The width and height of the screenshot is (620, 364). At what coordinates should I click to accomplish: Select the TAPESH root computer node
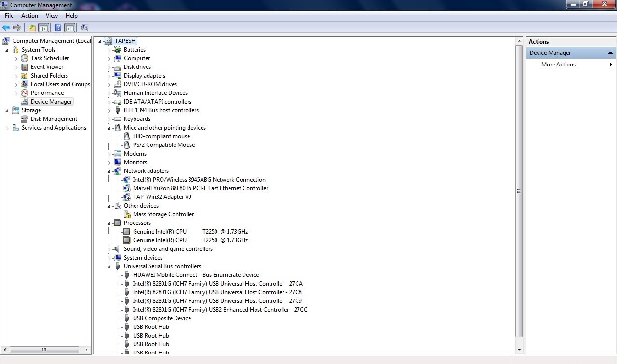(x=125, y=41)
